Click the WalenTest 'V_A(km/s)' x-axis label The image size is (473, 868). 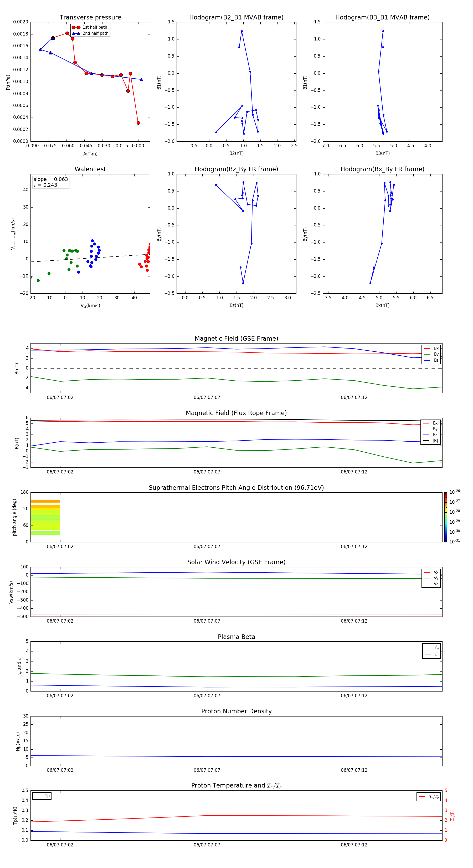coord(90,306)
